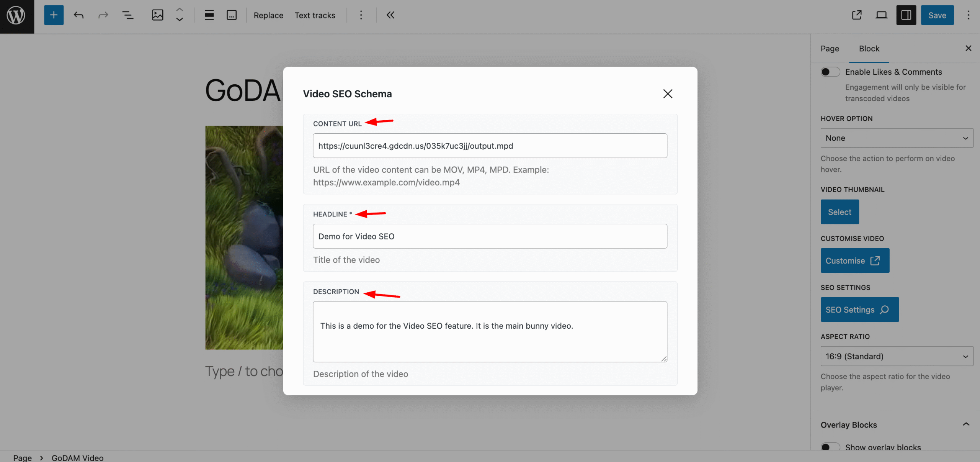Click the block alignment icon

[x=209, y=15]
